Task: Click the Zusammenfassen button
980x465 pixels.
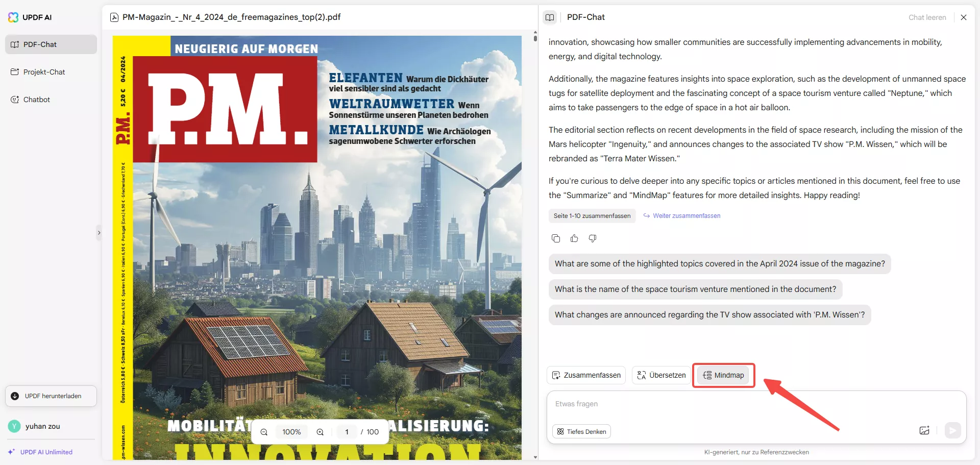Action: 586,375
